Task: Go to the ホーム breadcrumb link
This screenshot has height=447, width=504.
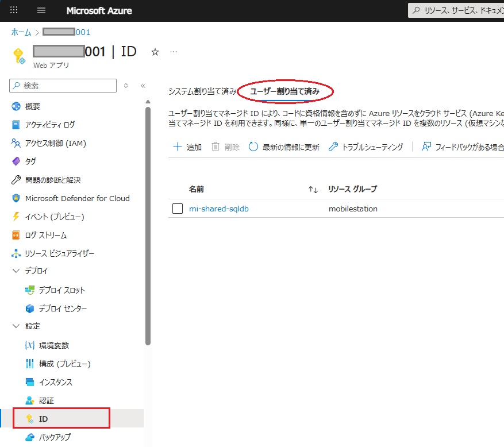Action: click(x=21, y=32)
